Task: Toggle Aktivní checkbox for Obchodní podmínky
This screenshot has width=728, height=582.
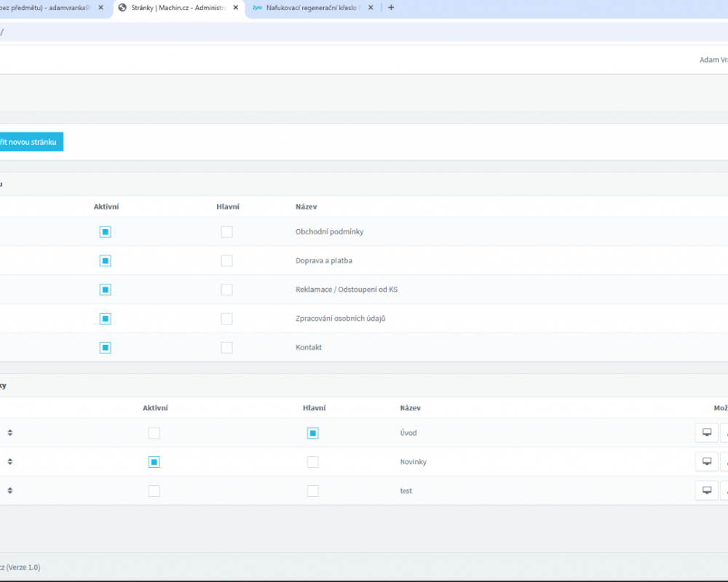Action: [106, 231]
